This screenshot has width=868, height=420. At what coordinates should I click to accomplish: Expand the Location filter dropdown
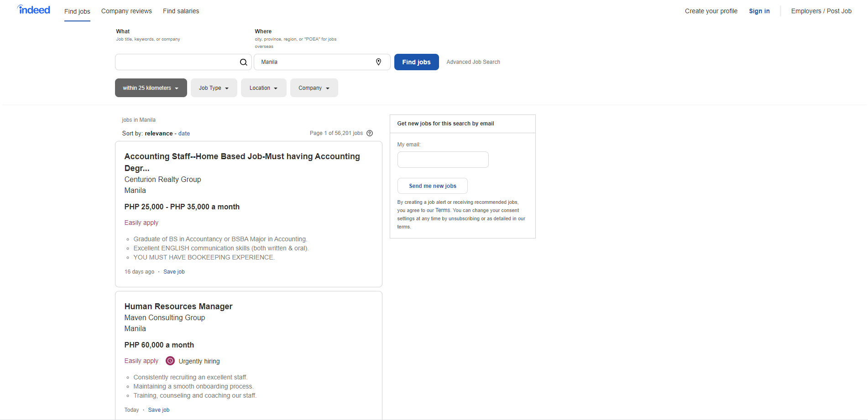264,88
